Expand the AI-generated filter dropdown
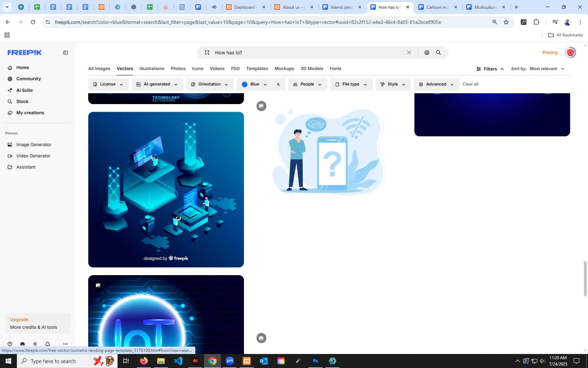This screenshot has width=588, height=368. [x=157, y=84]
